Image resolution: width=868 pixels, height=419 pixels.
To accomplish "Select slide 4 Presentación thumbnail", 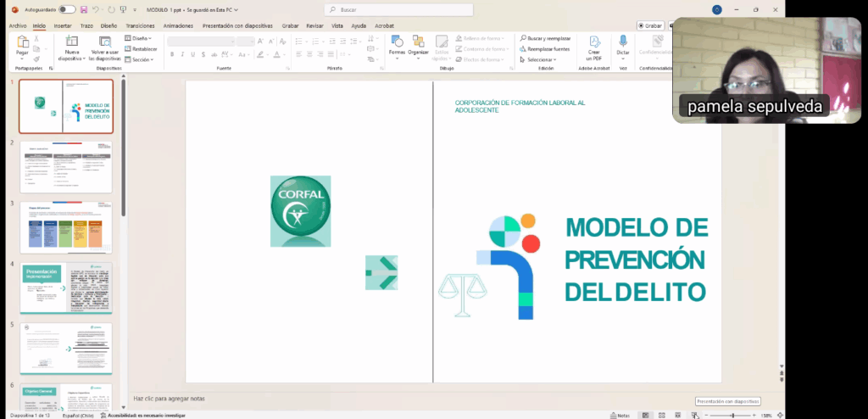I will (x=66, y=288).
